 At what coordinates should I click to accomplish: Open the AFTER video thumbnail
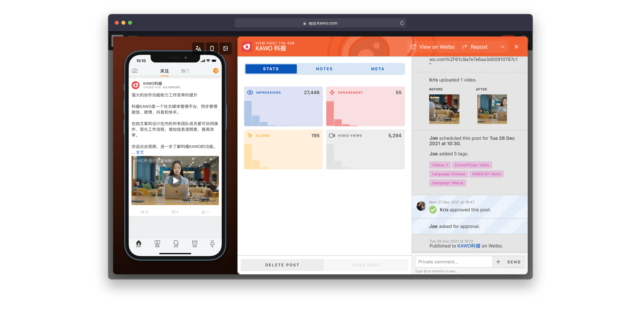(x=492, y=109)
